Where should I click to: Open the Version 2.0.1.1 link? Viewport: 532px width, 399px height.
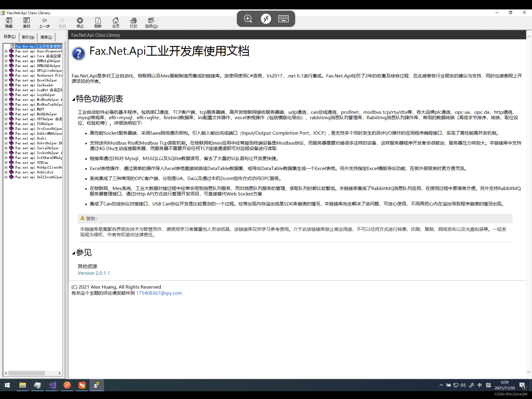pyautogui.click(x=94, y=273)
